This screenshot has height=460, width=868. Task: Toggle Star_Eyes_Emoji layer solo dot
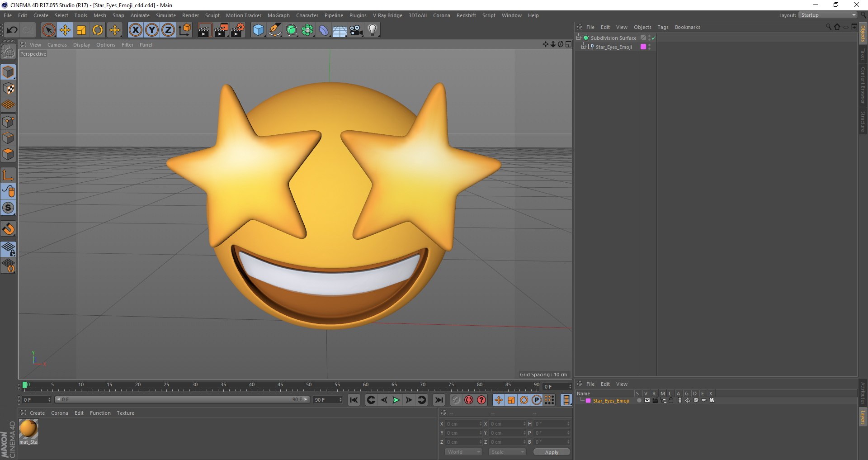[639, 400]
